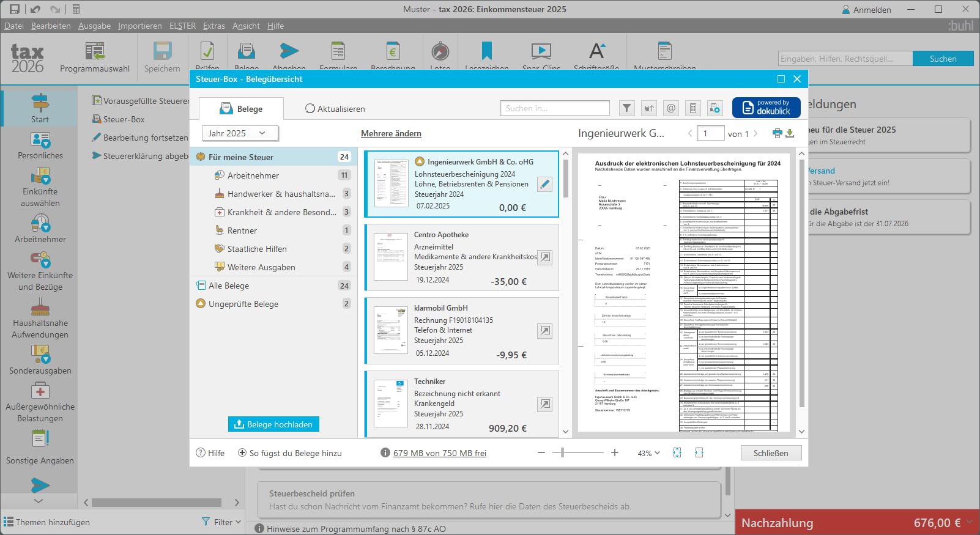Open the ELSTER menu
980x535 pixels.
coord(182,26)
